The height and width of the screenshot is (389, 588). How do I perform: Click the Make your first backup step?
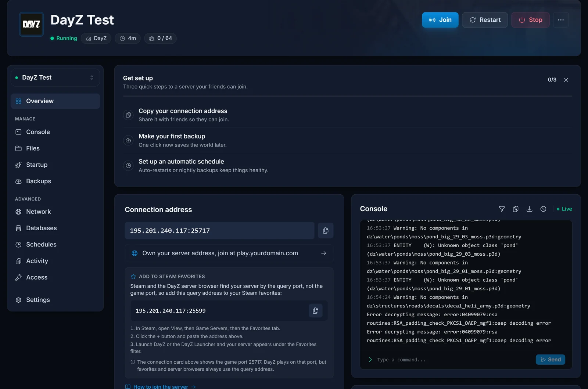[x=347, y=140]
